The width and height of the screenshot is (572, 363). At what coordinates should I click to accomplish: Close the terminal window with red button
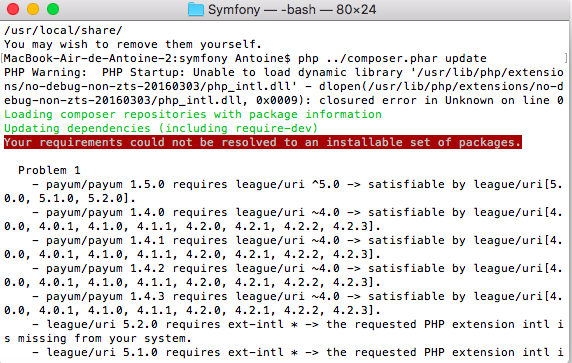[13, 9]
